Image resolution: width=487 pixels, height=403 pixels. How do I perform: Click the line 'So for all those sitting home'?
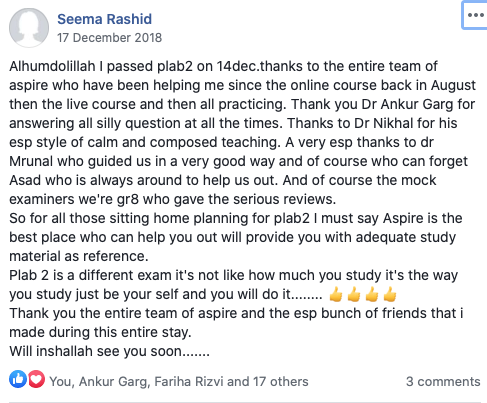pyautogui.click(x=236, y=218)
